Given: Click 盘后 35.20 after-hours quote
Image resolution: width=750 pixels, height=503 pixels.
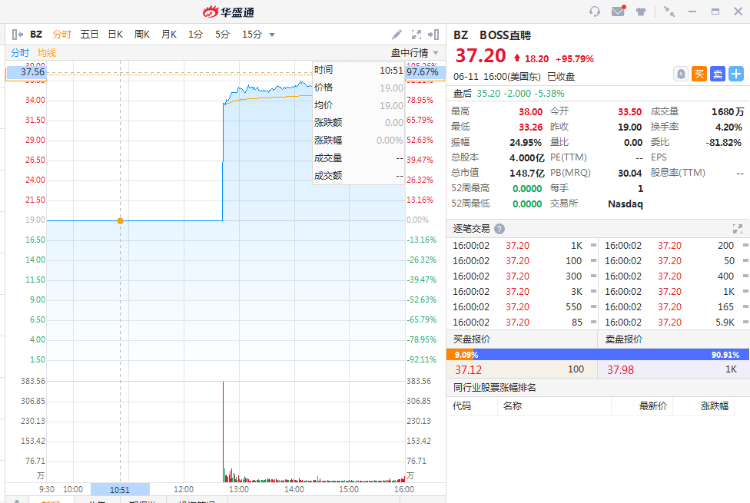Looking at the screenshot, I should tap(508, 94).
